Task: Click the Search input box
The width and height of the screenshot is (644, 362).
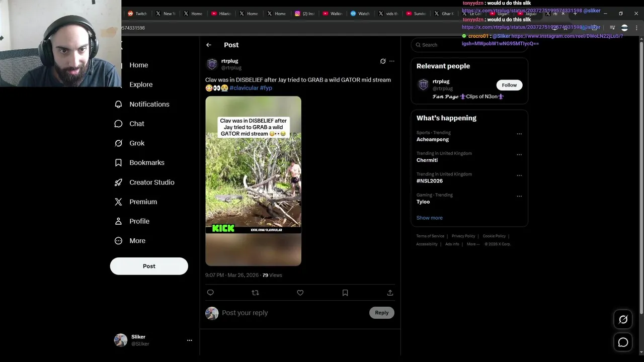Action: coord(469,45)
